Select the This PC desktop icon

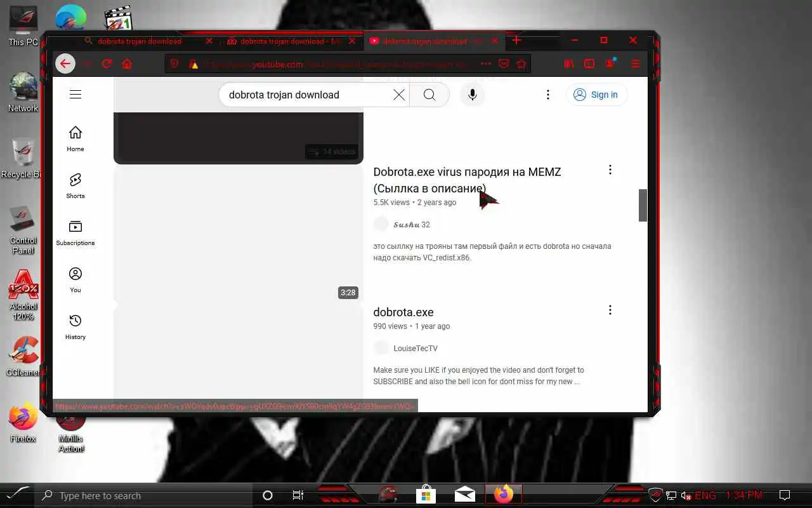point(23,26)
